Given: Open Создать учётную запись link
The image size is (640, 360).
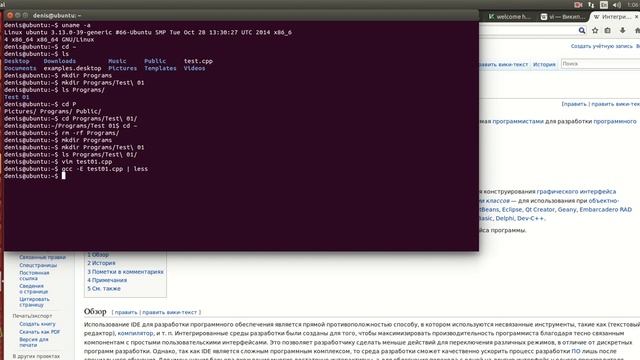Looking at the screenshot, I should (601, 46).
